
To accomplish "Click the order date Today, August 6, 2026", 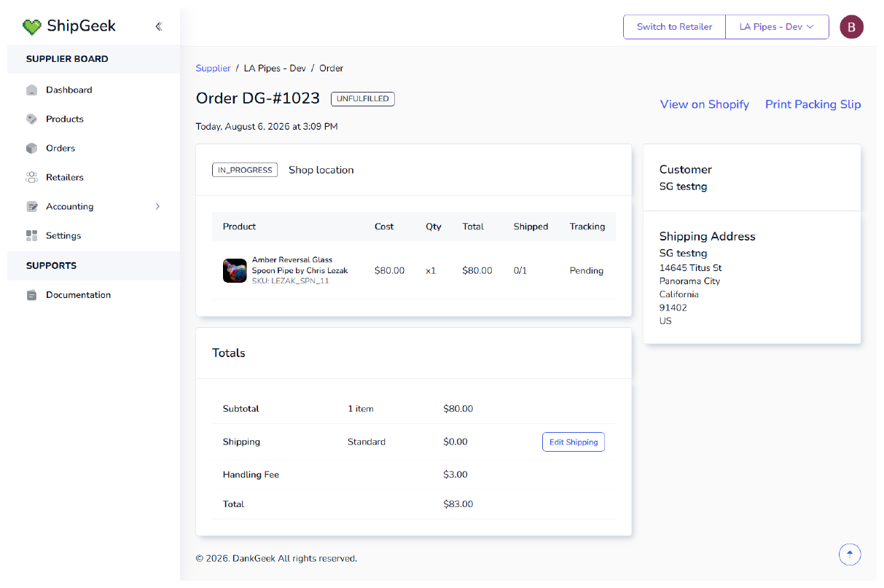I will coord(267,126).
